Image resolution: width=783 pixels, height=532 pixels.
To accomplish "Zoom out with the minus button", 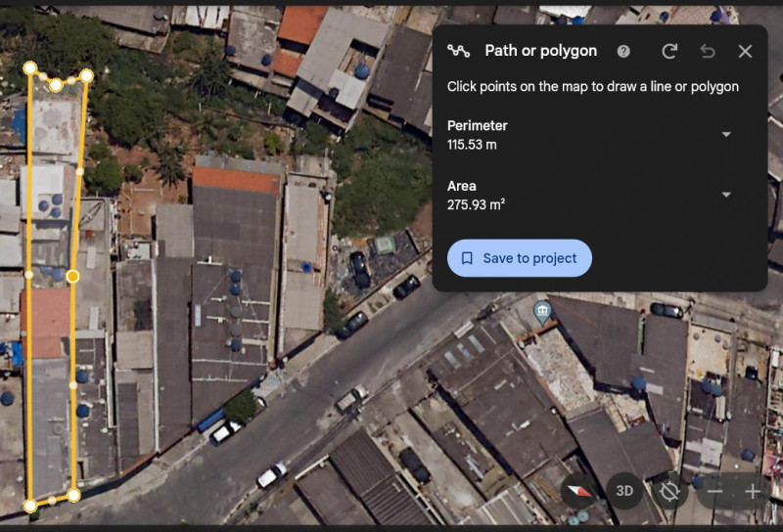I will point(715,492).
